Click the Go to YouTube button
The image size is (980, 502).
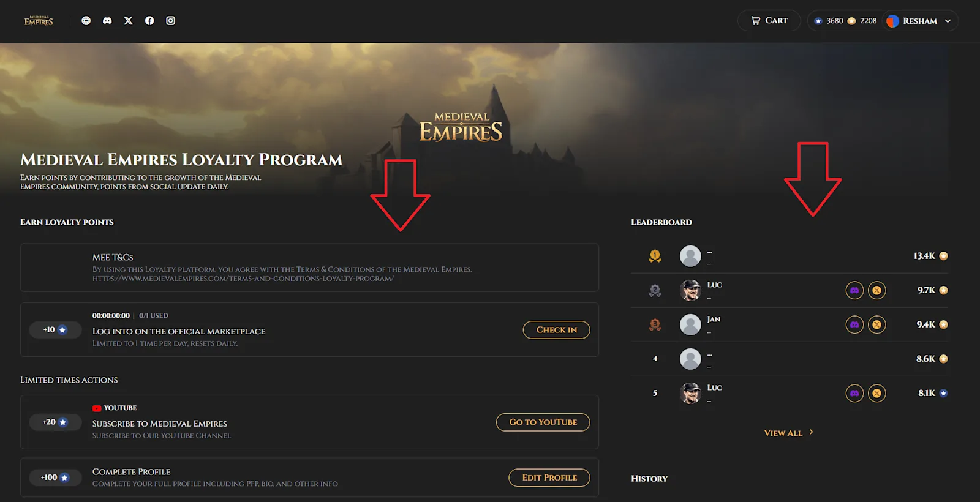543,422
